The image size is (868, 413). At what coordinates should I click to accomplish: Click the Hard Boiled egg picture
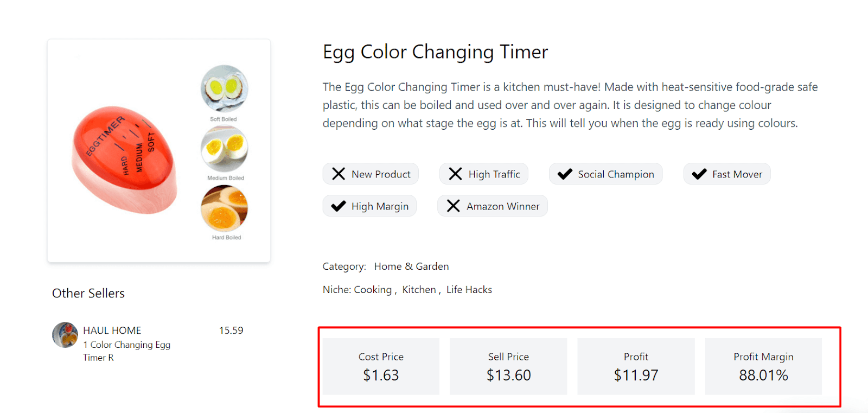[224, 208]
